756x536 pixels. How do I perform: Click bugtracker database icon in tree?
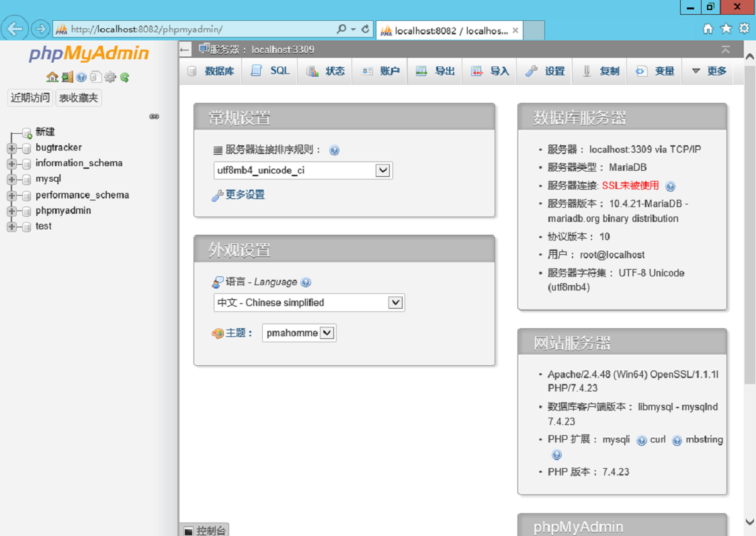[26, 148]
